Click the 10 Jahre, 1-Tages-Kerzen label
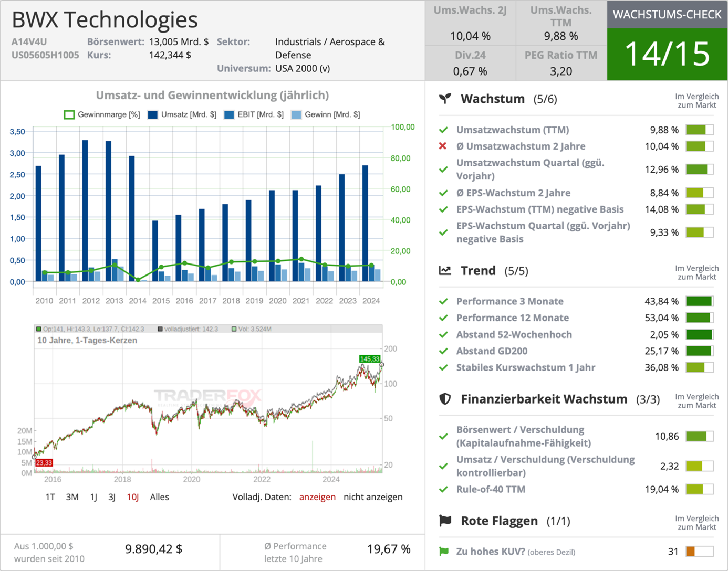The height and width of the screenshot is (571, 728). pos(87,340)
